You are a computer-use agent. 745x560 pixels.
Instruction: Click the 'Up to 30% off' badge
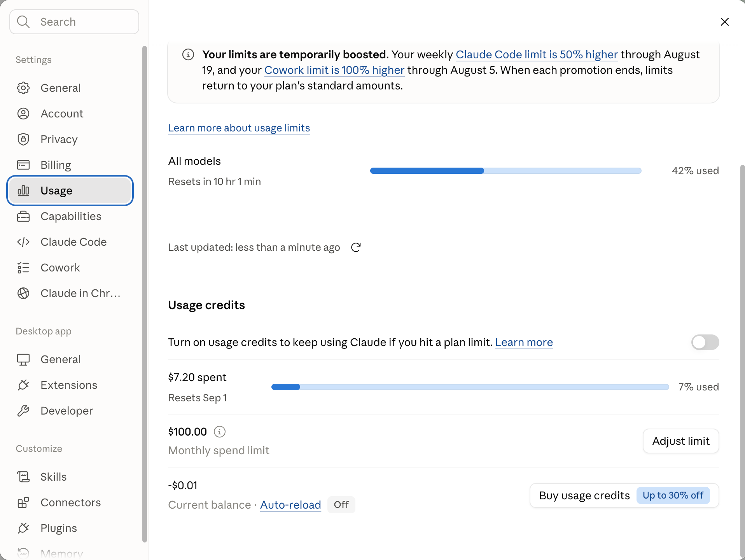673,495
